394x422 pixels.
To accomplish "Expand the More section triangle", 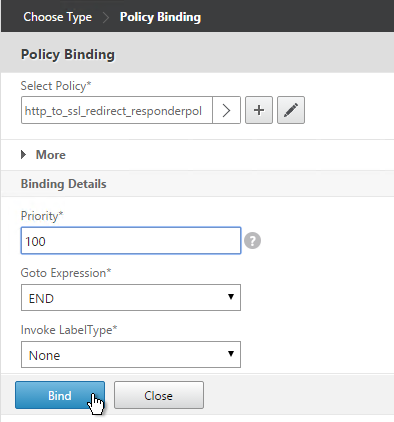I will [x=23, y=155].
